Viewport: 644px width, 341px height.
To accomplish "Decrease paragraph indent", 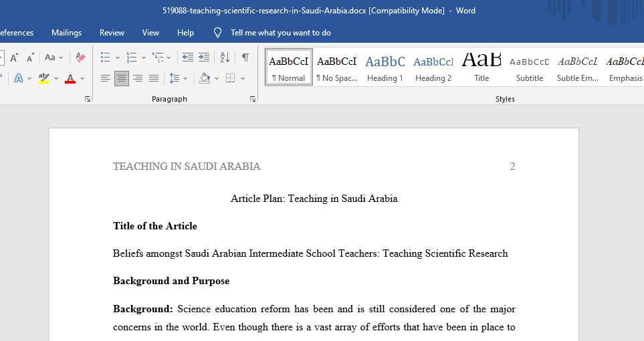I will (188, 58).
